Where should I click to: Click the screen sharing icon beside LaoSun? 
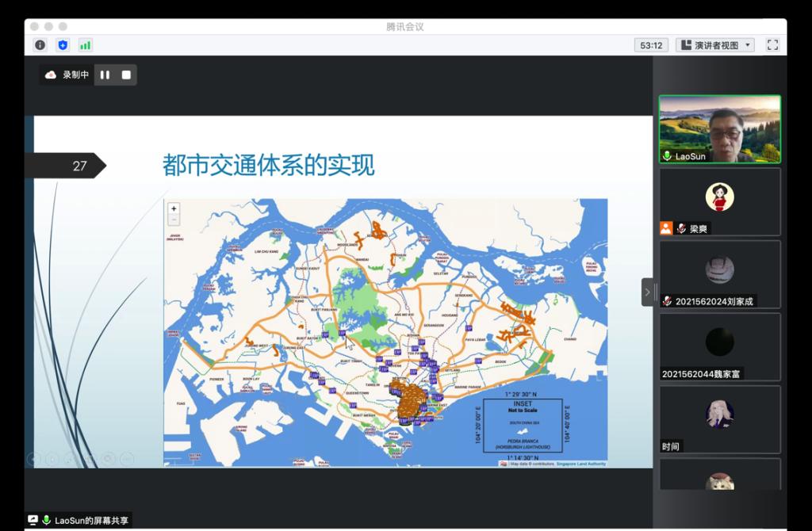[x=33, y=520]
